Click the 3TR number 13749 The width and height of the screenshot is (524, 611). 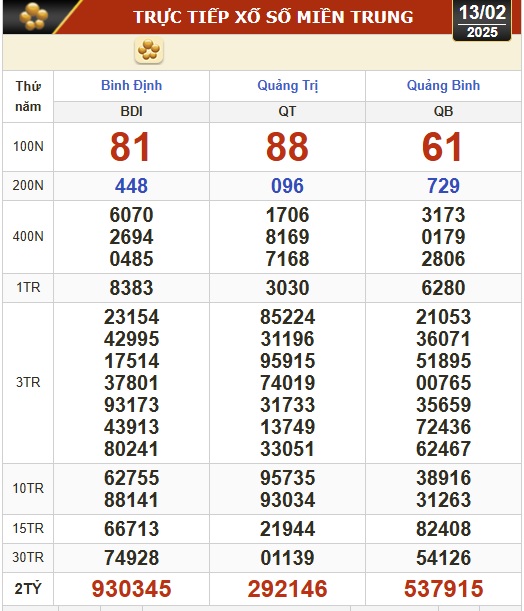tap(288, 427)
